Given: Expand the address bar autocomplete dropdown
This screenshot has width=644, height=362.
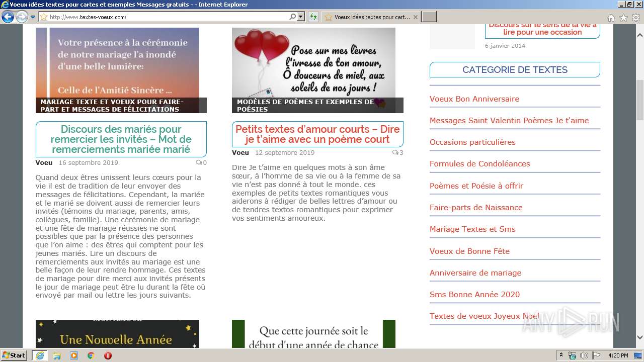Looking at the screenshot, I should (x=301, y=17).
